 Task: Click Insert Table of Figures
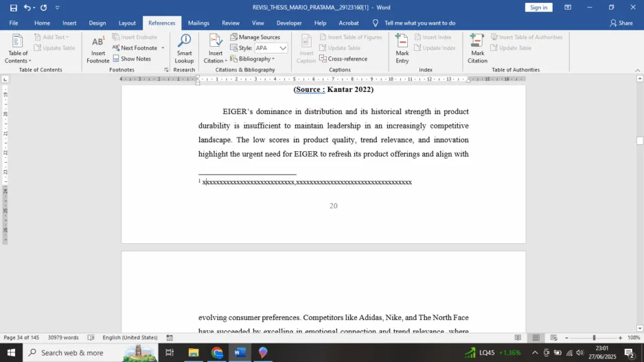(351, 37)
